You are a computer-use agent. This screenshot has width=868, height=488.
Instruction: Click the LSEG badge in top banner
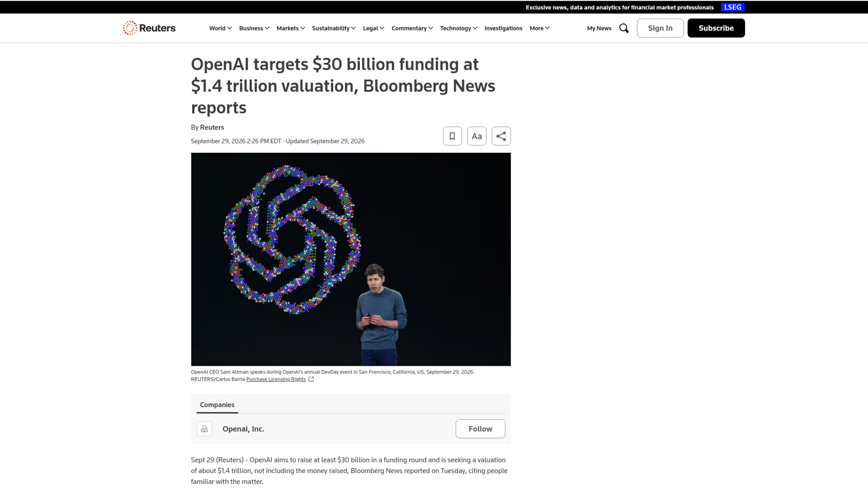[x=732, y=7]
